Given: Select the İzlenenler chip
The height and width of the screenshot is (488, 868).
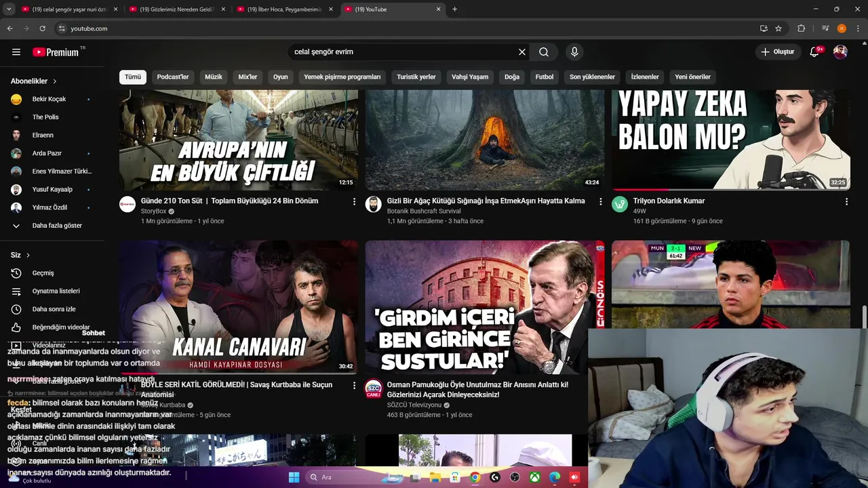Looking at the screenshot, I should (x=645, y=77).
